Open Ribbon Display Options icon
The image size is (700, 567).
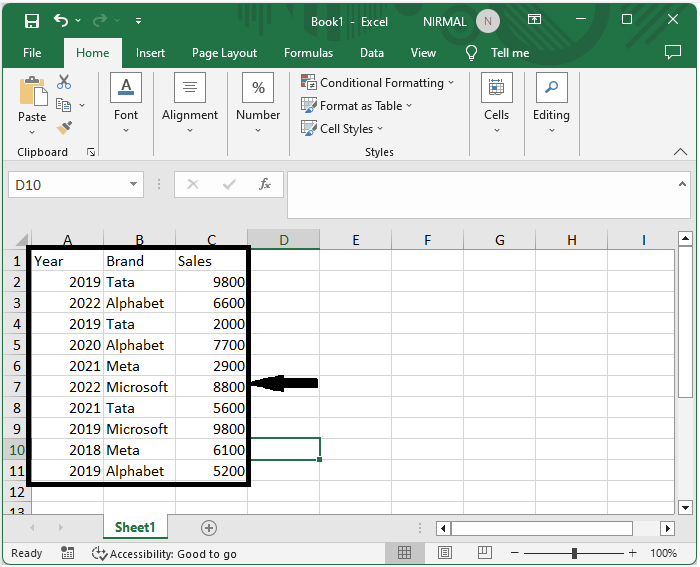(534, 19)
